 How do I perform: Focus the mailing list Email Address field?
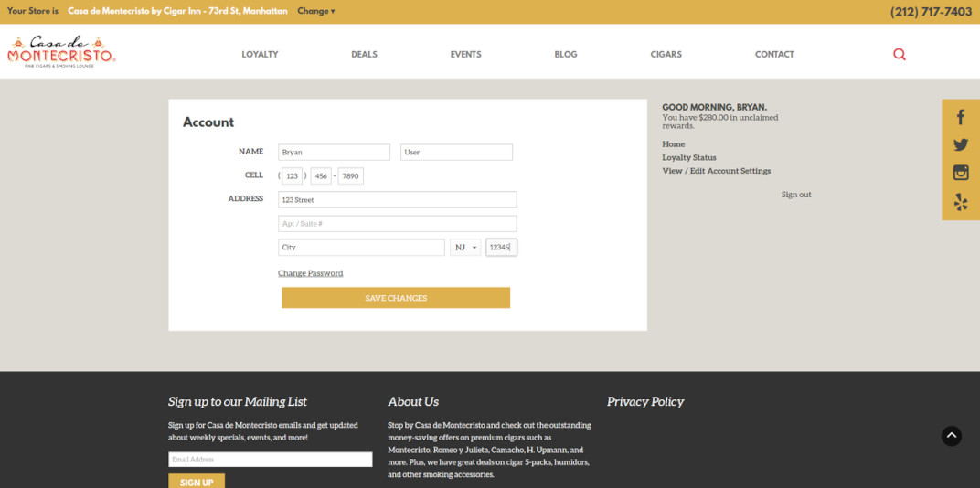(270, 460)
